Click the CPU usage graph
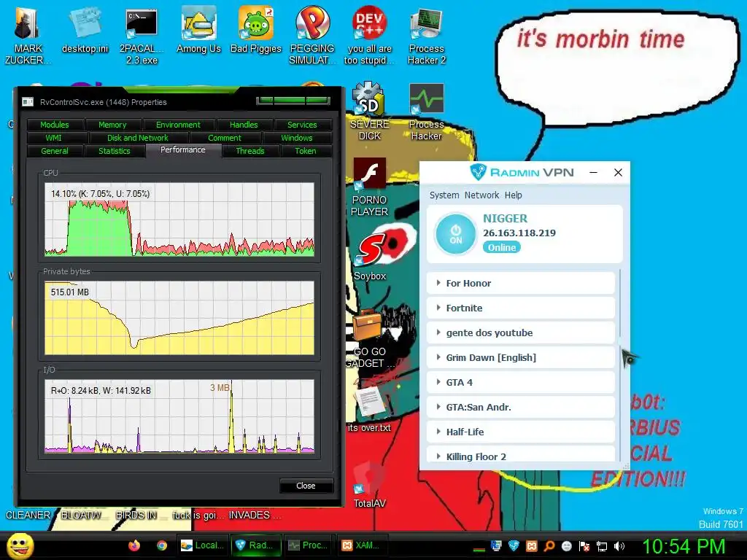 coord(179,219)
